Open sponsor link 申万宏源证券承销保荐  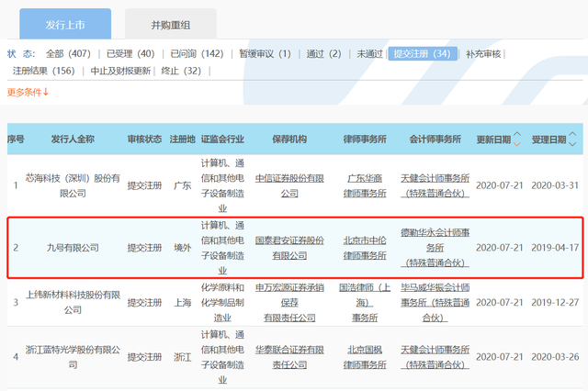tap(289, 295)
